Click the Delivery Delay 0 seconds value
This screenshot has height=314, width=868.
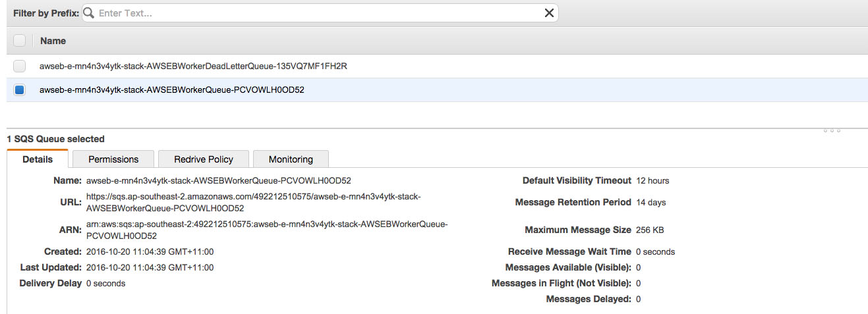pyautogui.click(x=105, y=283)
